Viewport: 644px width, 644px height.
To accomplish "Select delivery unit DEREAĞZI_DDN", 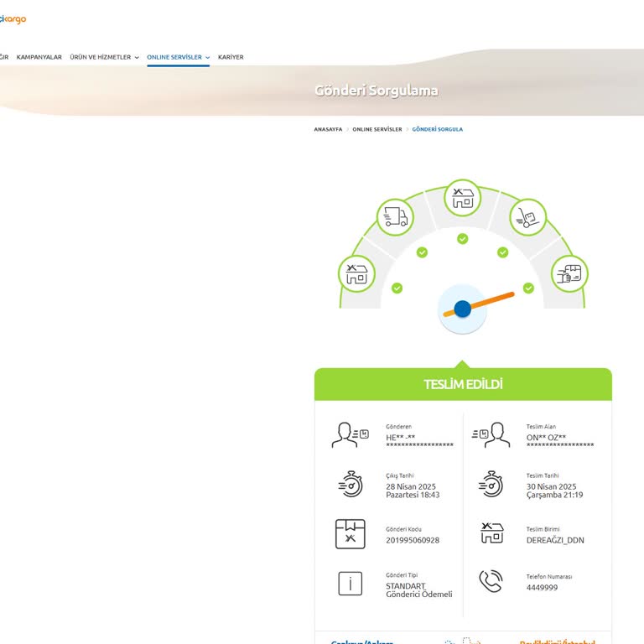I will click(555, 540).
